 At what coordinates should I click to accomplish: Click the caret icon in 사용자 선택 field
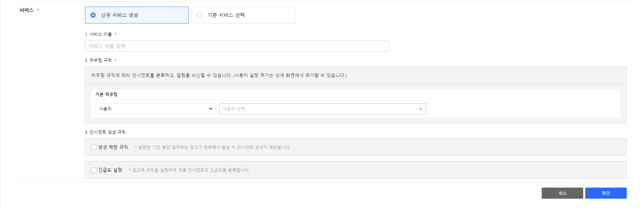click(420, 109)
